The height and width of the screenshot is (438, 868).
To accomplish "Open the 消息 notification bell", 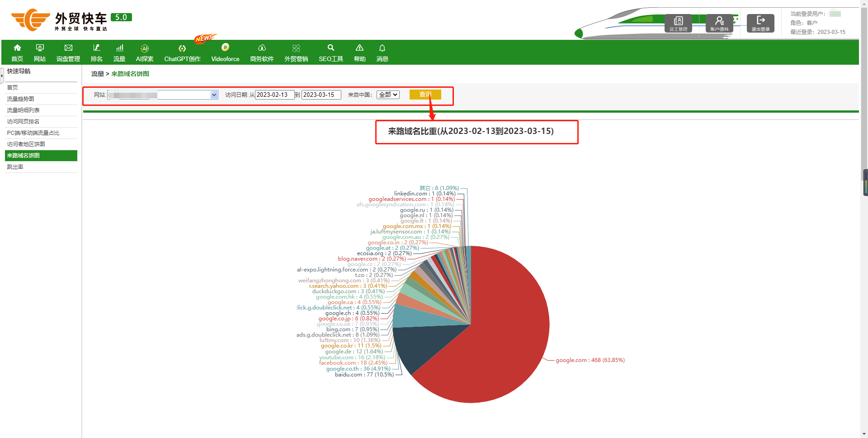I will click(x=382, y=48).
